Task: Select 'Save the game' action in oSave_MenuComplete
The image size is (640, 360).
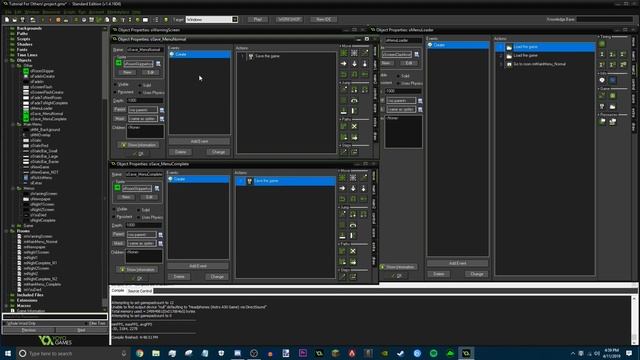Action: [x=285, y=181]
